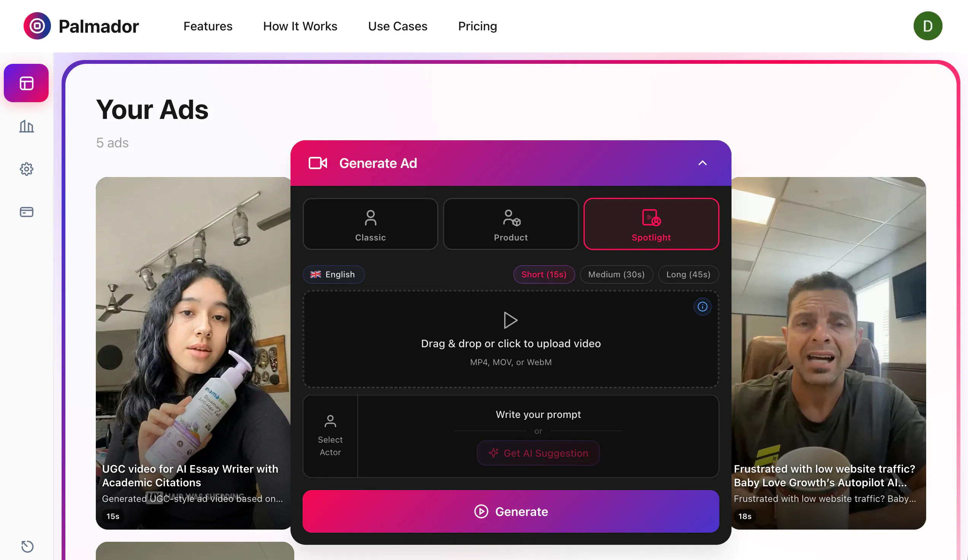Click the Palmador logo icon
The width and height of the screenshot is (968, 560).
[37, 26]
